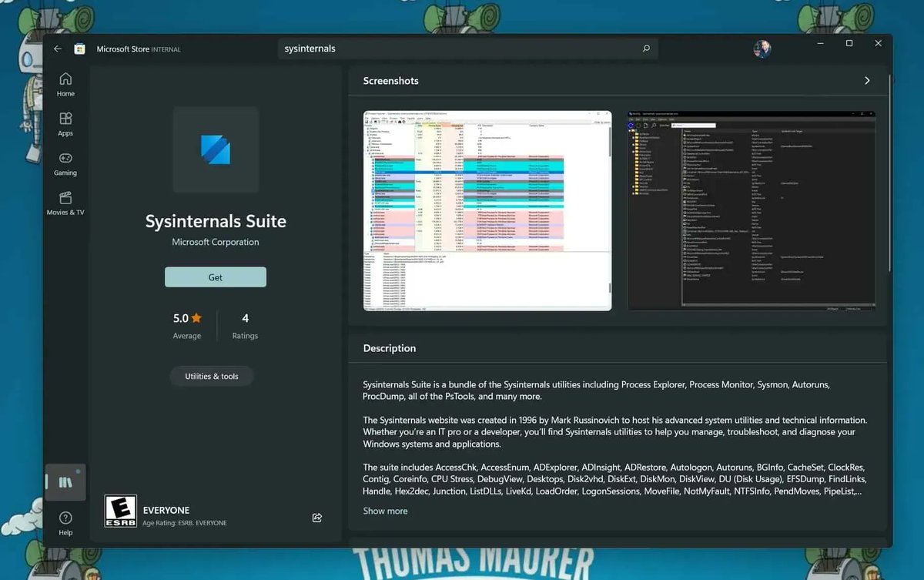Open the dark WinObj screenshot thumbnail
The width and height of the screenshot is (924, 580).
[x=752, y=210]
